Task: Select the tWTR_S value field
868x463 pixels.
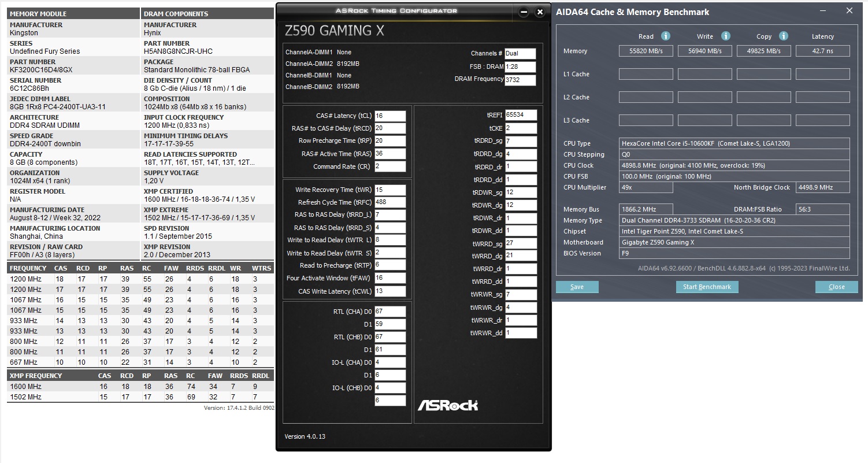Action: pos(390,253)
